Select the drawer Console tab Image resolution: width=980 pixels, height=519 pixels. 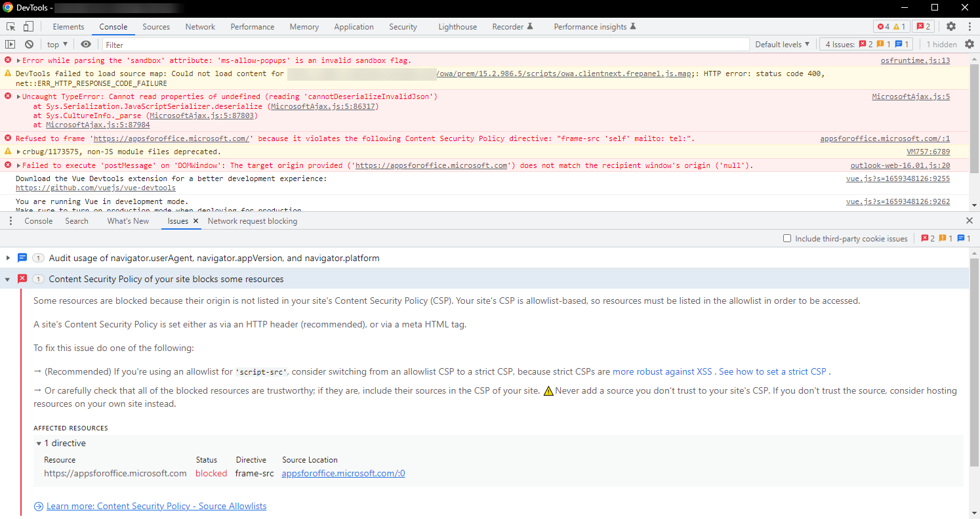39,221
